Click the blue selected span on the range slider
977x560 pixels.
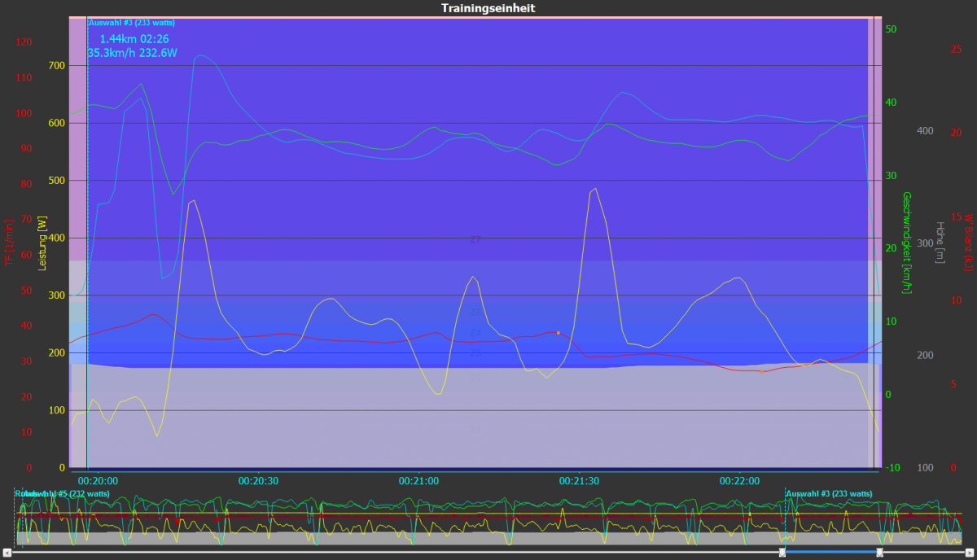[x=830, y=553]
